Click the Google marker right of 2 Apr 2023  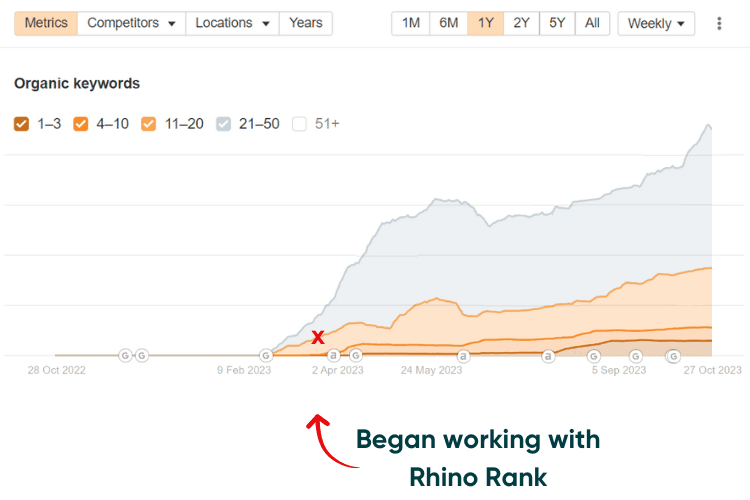point(355,355)
